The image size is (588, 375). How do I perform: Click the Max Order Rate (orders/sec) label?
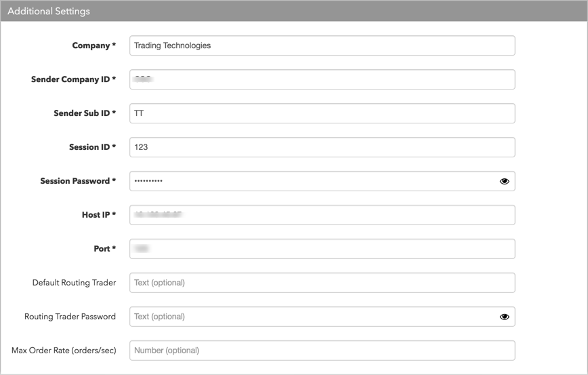(64, 351)
